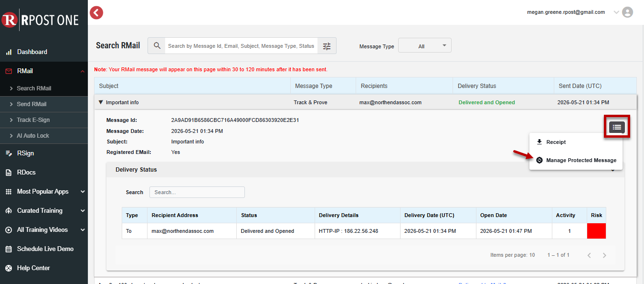This screenshot has width=644, height=284.
Task: Click the Manage Protected Message icon
Action: [539, 160]
